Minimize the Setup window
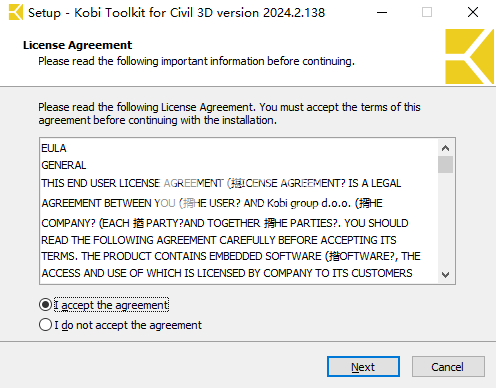496x388 pixels. [382, 13]
